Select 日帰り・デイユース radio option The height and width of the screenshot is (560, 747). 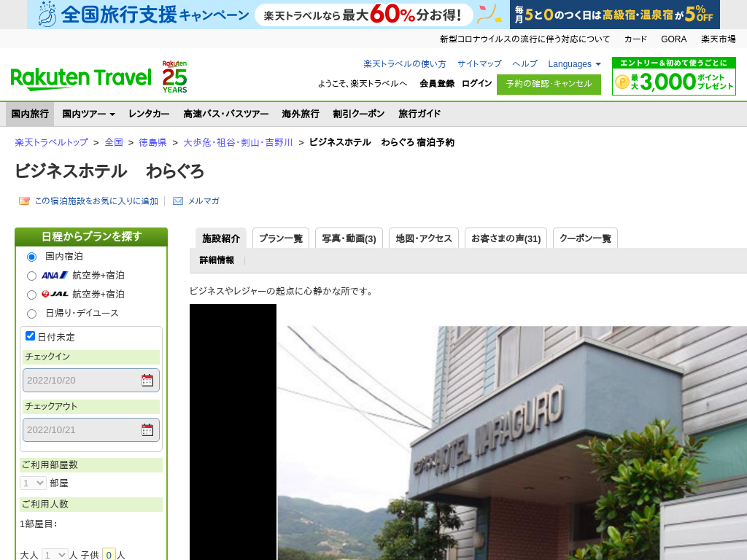[x=31, y=314]
